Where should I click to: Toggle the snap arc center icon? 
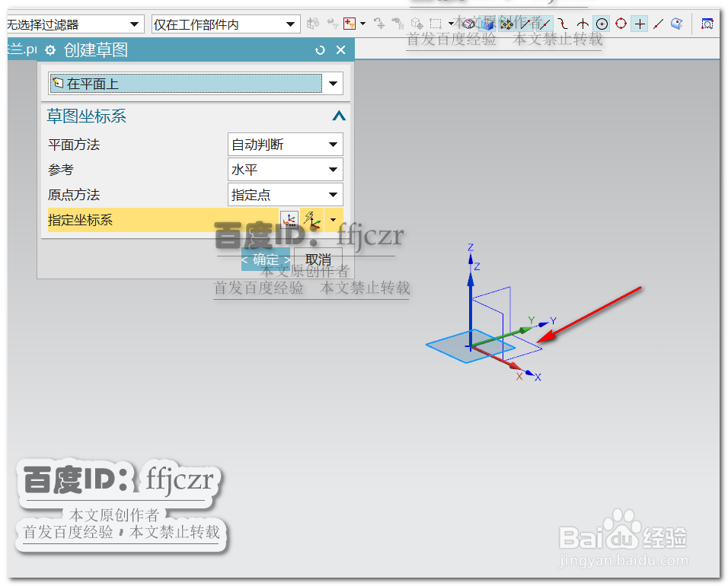pos(602,23)
